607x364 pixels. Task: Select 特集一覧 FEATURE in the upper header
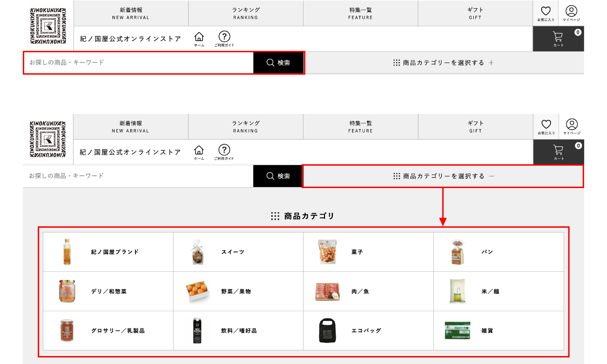click(x=360, y=13)
